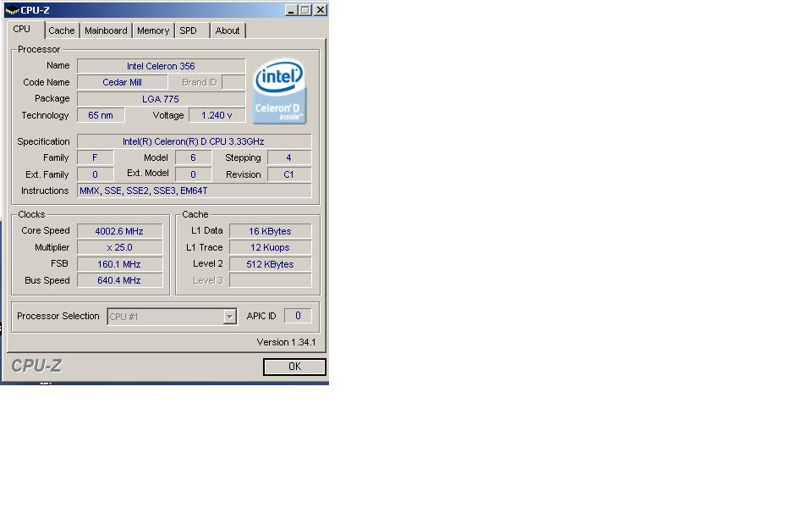Click the Multiplier value x 25.0
Screen dimensions: 812x508
click(x=119, y=247)
